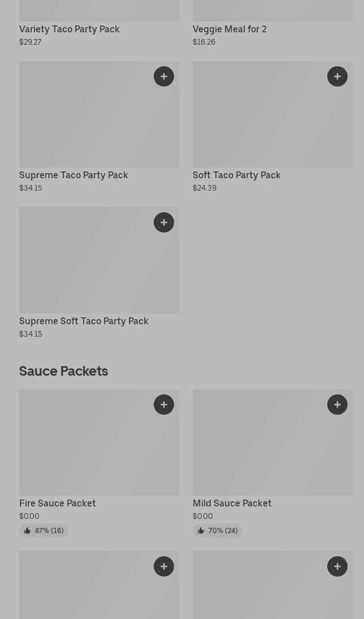The image size is (364, 619).
Task: Add Supreme Taco Party Pack to cart
Action: 164,76
